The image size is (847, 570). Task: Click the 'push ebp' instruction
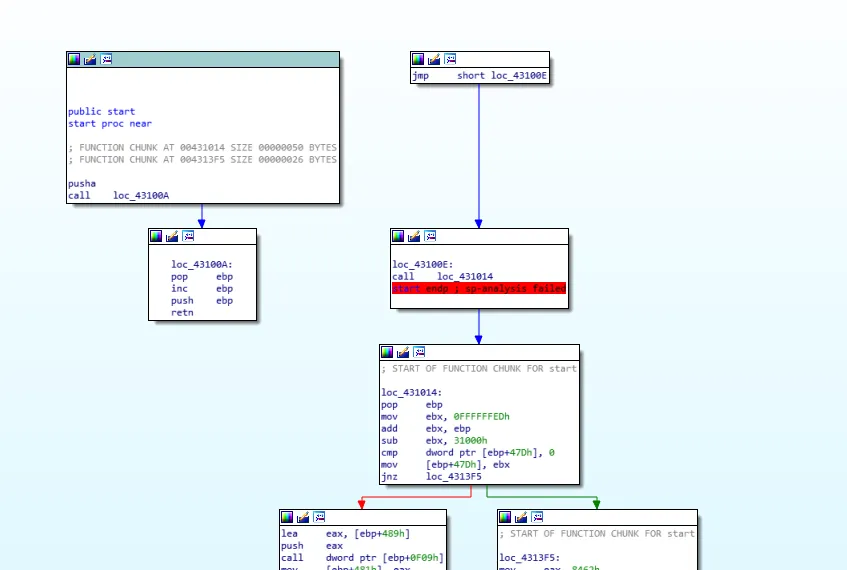(x=202, y=300)
